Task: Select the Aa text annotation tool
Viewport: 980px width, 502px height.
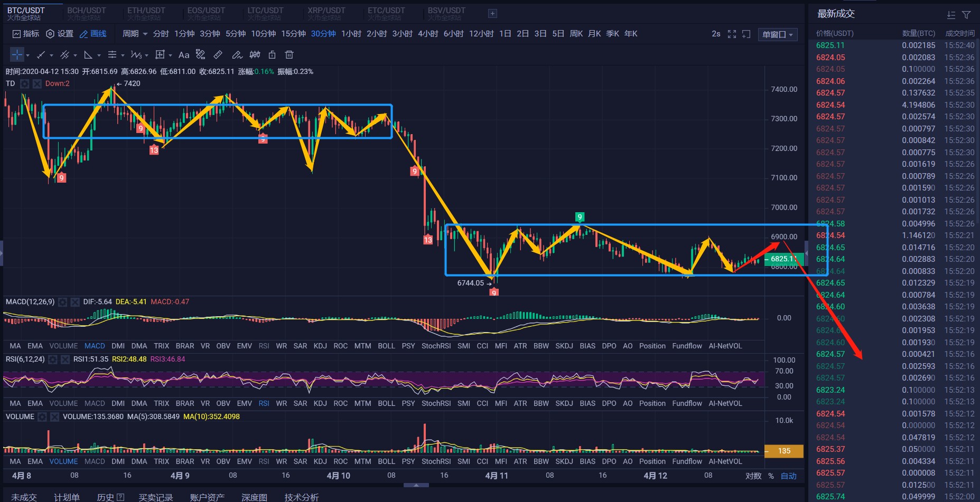Action: [x=184, y=55]
